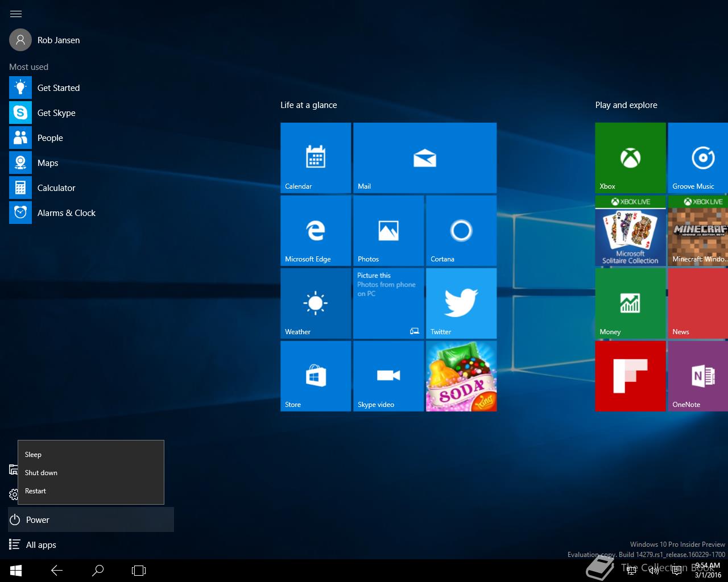
Task: Open the Cortana tile
Action: coord(461,231)
